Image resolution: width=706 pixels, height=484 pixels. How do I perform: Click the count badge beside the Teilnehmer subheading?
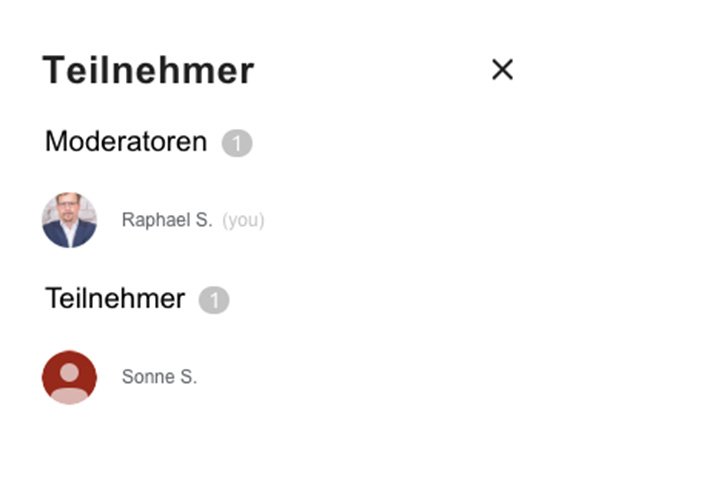214,300
